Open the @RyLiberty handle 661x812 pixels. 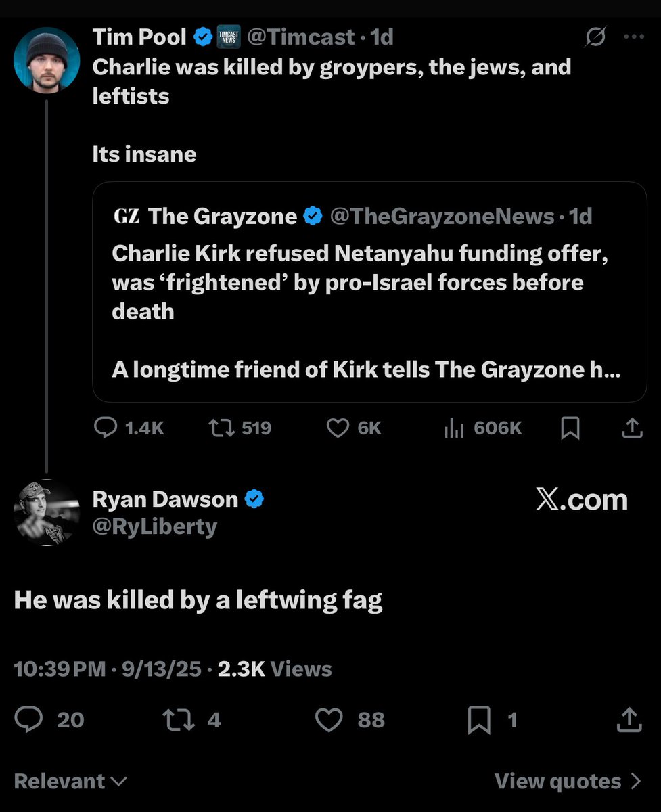click(155, 526)
